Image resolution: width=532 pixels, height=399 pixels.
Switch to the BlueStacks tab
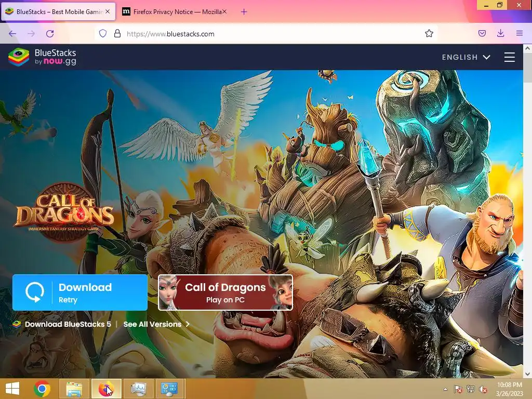pyautogui.click(x=58, y=11)
